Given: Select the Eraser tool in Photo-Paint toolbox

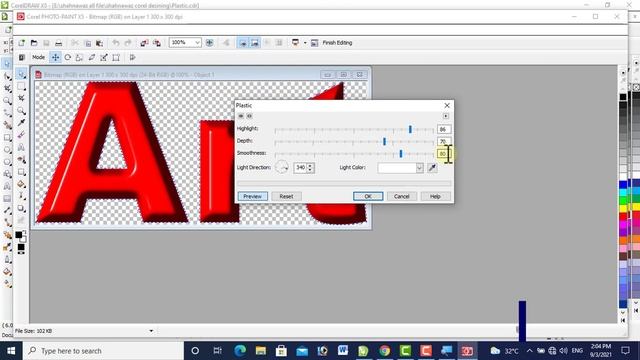Looking at the screenshot, I should pyautogui.click(x=21, y=135).
